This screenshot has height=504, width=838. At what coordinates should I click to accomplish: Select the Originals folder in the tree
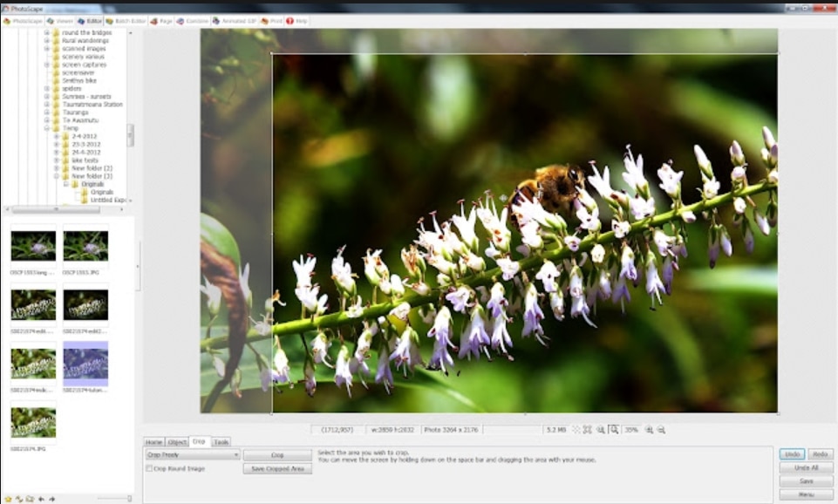(92, 184)
